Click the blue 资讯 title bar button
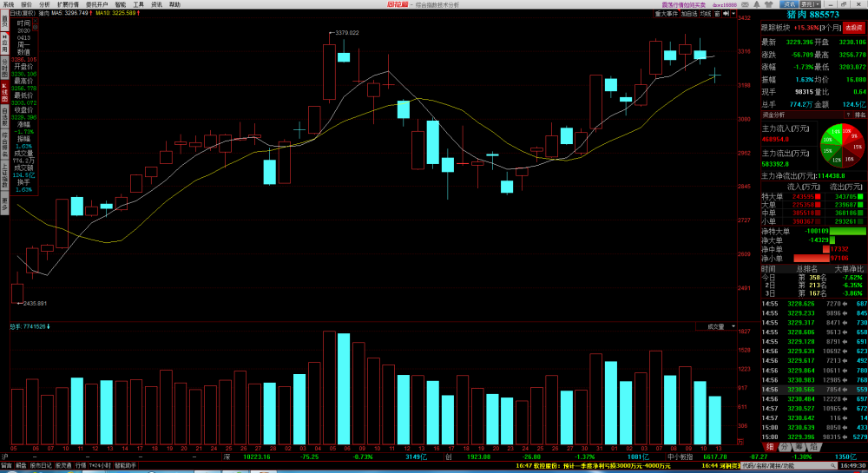 point(789,4)
